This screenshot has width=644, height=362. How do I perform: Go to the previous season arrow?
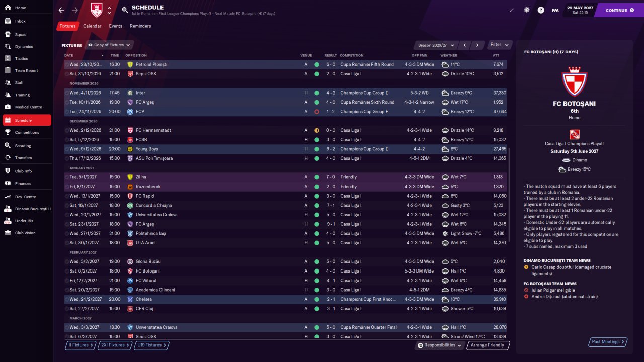[x=465, y=45]
